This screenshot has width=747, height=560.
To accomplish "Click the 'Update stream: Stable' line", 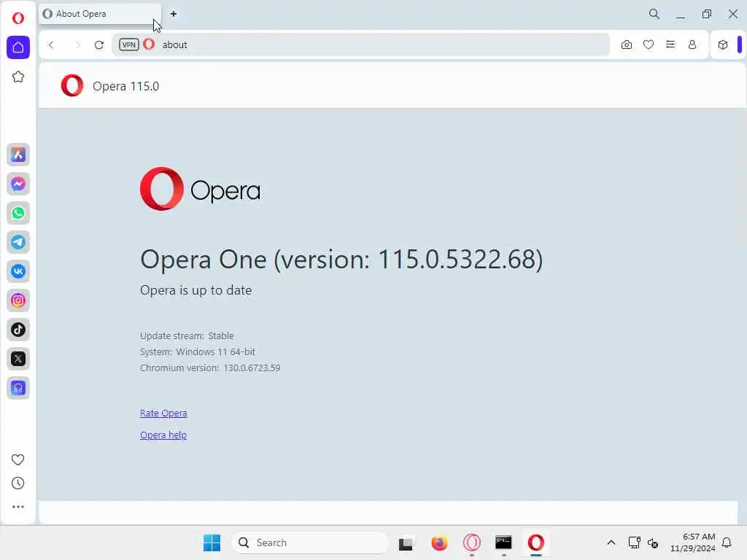I will (x=187, y=335).
